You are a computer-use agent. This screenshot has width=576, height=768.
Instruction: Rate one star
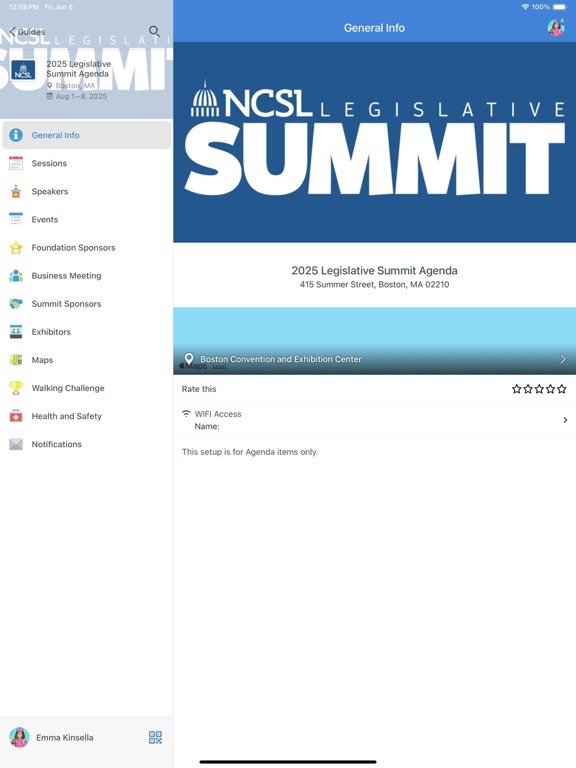[516, 389]
